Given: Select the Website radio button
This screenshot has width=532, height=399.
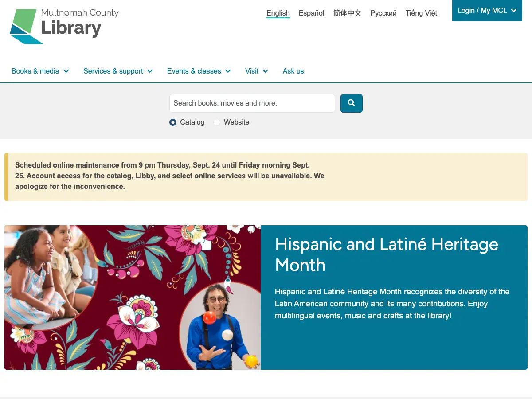Looking at the screenshot, I should coord(217,122).
